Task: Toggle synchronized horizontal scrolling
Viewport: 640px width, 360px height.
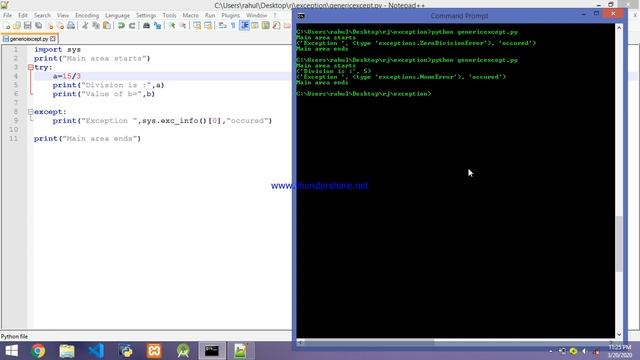Action: coord(208,26)
